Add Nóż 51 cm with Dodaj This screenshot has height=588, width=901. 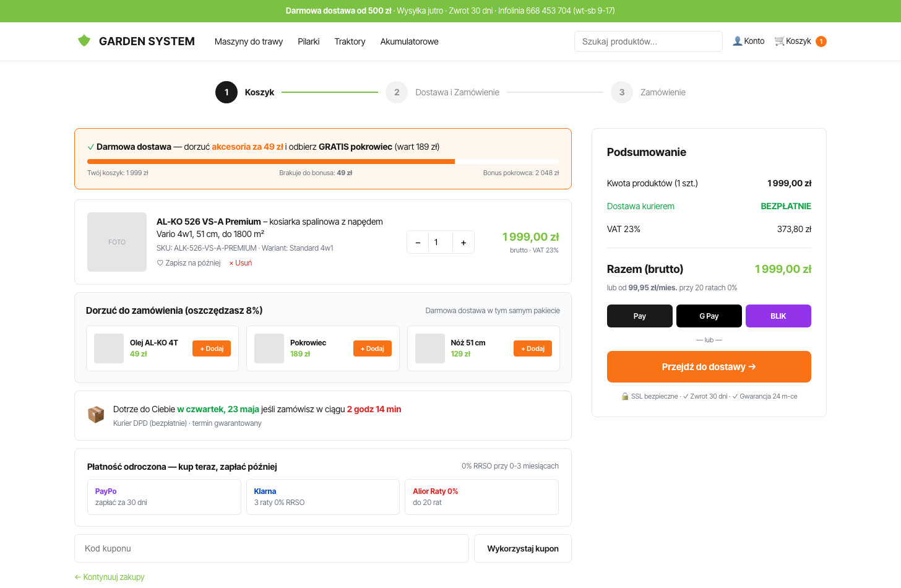pos(533,348)
